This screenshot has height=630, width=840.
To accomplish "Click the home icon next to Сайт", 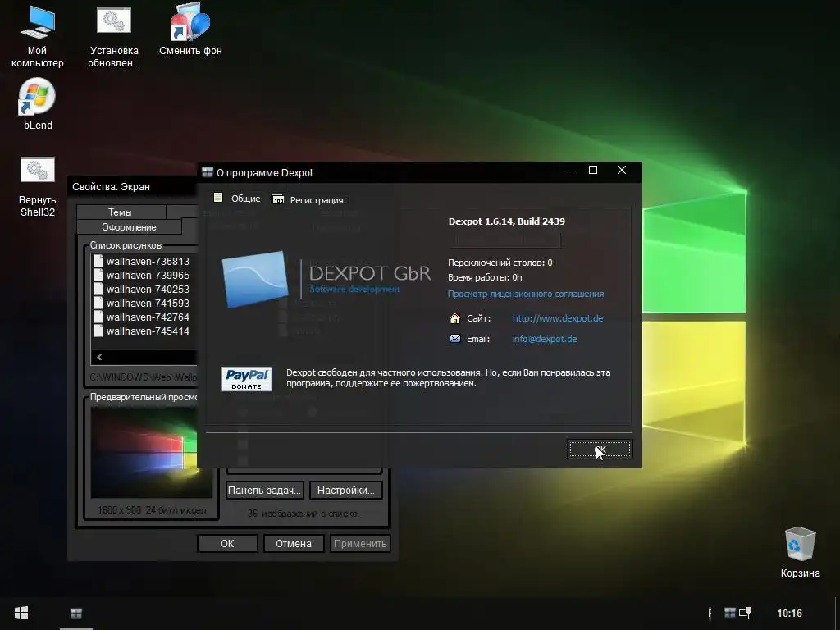I will (x=454, y=318).
